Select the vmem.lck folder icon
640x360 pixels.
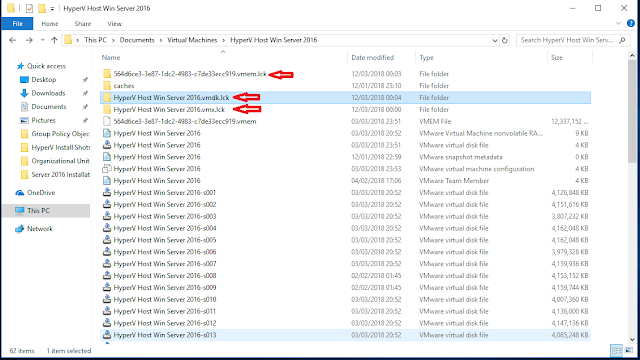click(107, 74)
